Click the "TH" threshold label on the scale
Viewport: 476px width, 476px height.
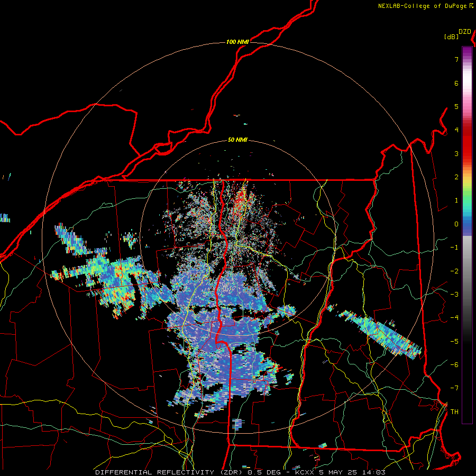454,412
